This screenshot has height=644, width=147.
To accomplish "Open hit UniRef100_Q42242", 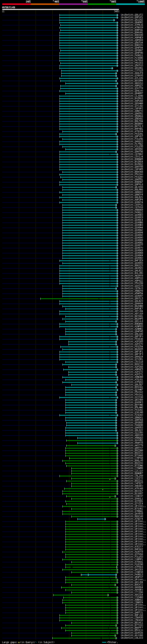I will [132, 20].
